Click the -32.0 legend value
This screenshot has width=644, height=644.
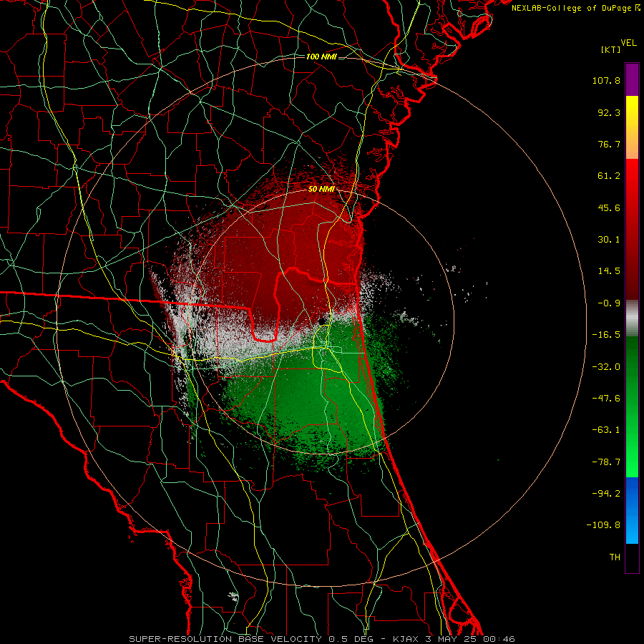coord(606,367)
